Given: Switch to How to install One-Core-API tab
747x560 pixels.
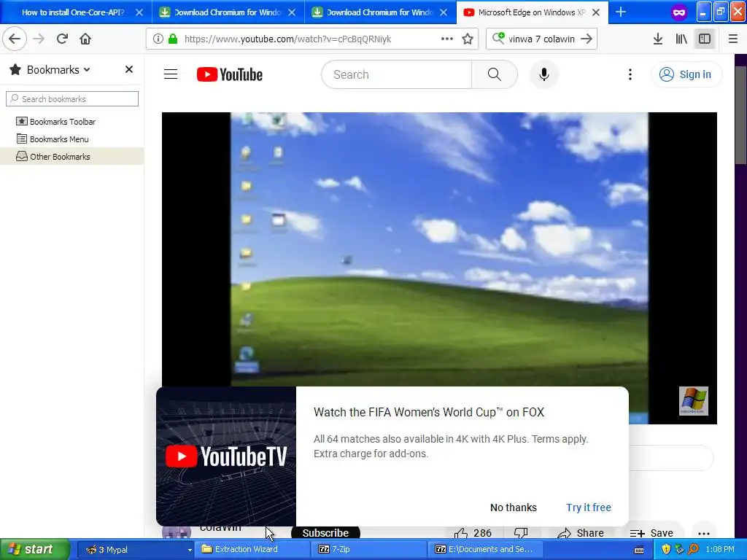Looking at the screenshot, I should click(x=73, y=12).
